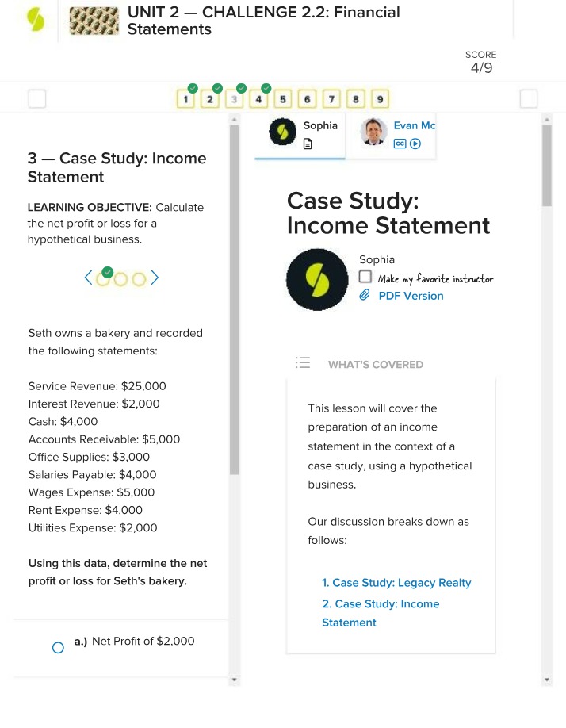Image resolution: width=566 pixels, height=728 pixels.
Task: Click the question panel scrollbar thumb
Action: 235,300
